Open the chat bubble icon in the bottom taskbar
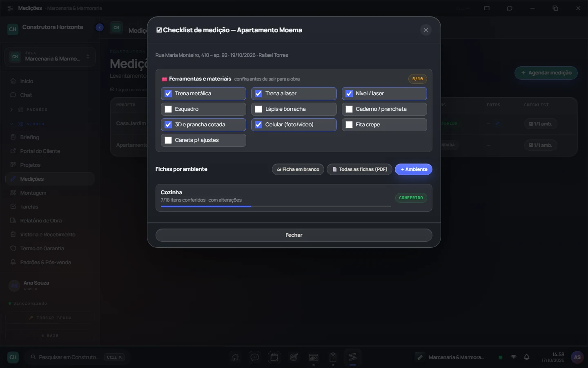588x368 pixels. [255, 357]
